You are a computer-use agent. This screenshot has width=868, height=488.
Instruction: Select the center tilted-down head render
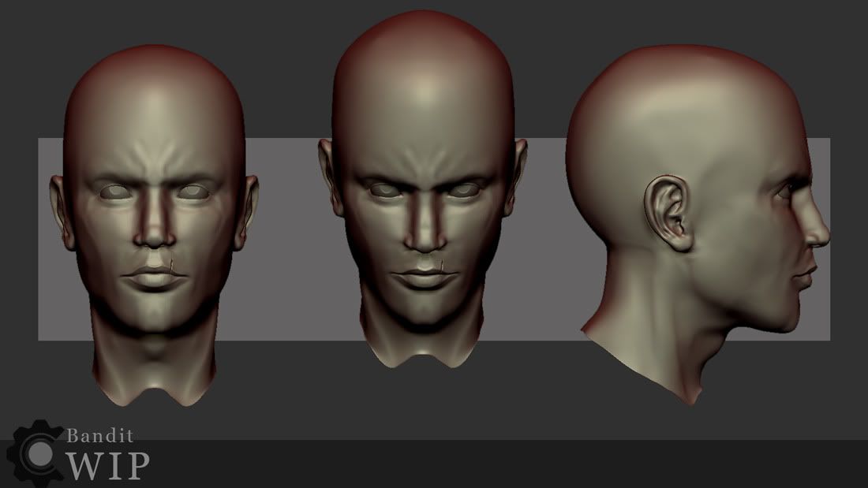[x=424, y=189]
